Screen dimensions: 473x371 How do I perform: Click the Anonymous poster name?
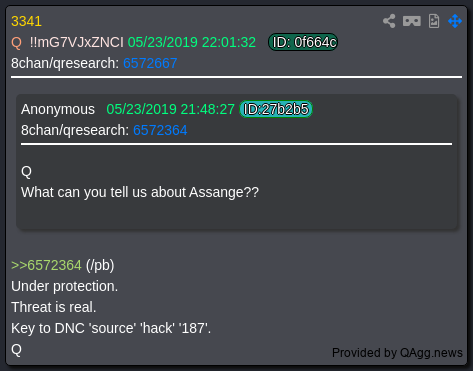[58, 110]
